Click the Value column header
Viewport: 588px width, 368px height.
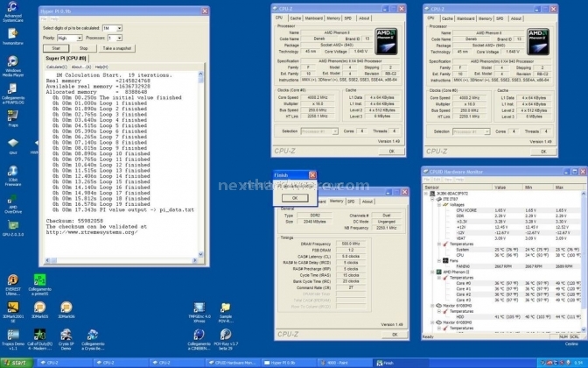[507, 187]
